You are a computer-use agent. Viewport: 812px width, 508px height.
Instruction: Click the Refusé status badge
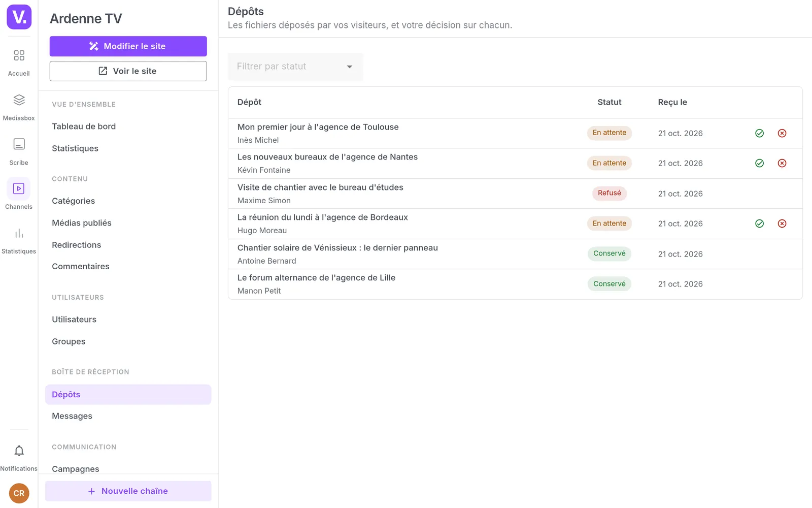pyautogui.click(x=610, y=193)
